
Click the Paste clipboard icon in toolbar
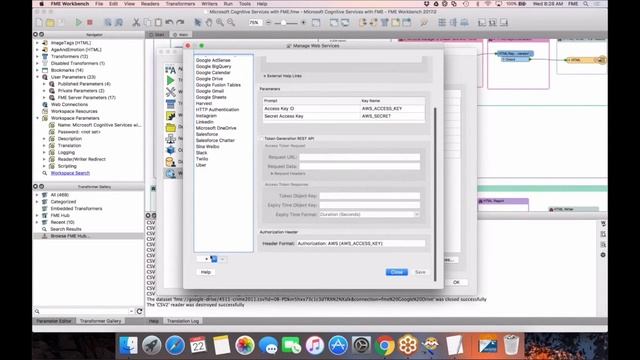tap(158, 22)
